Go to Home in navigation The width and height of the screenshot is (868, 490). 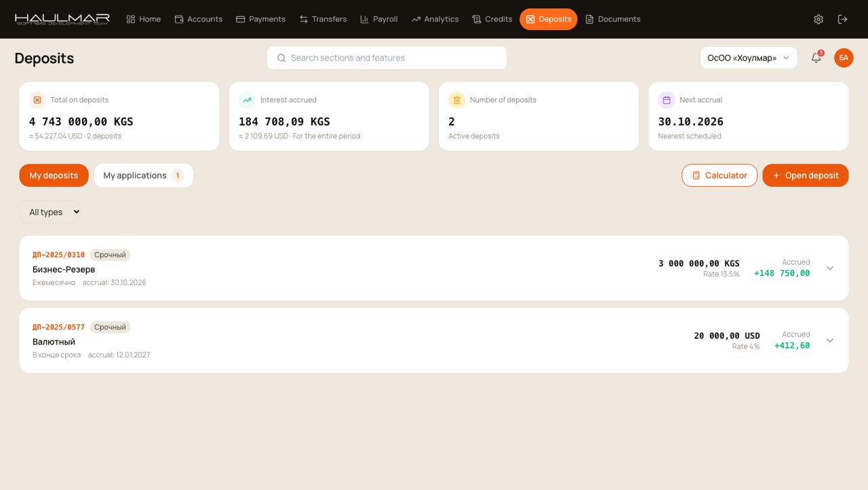pos(144,19)
